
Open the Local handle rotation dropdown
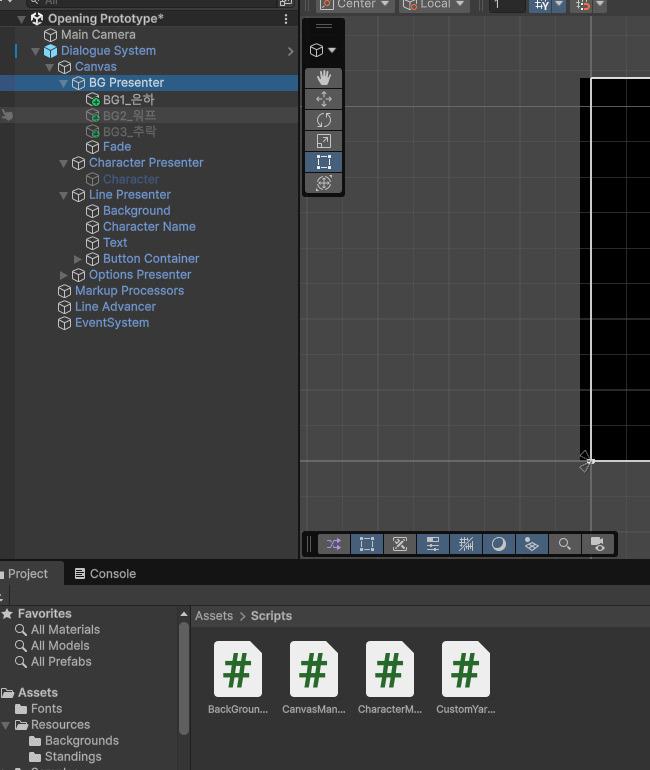tap(434, 5)
